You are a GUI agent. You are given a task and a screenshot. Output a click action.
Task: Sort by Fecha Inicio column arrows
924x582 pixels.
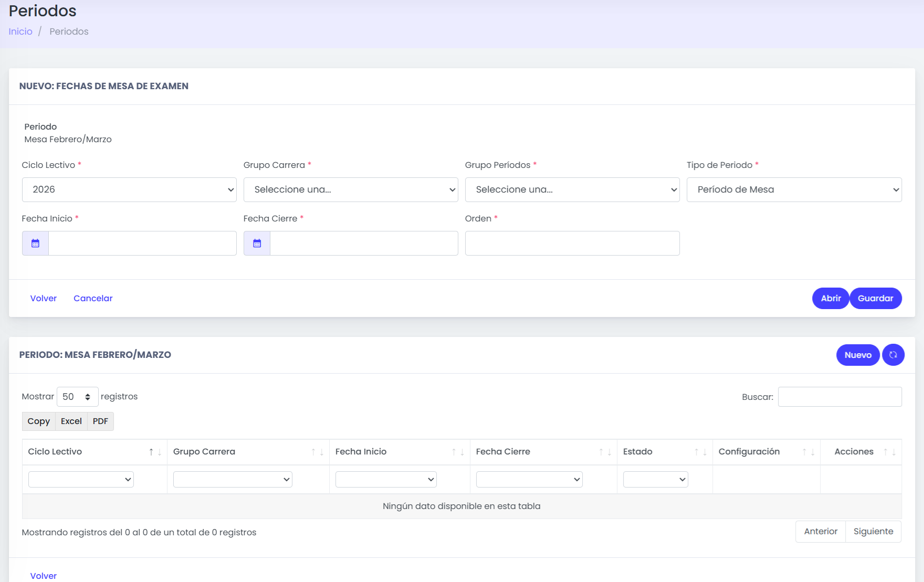(x=458, y=452)
